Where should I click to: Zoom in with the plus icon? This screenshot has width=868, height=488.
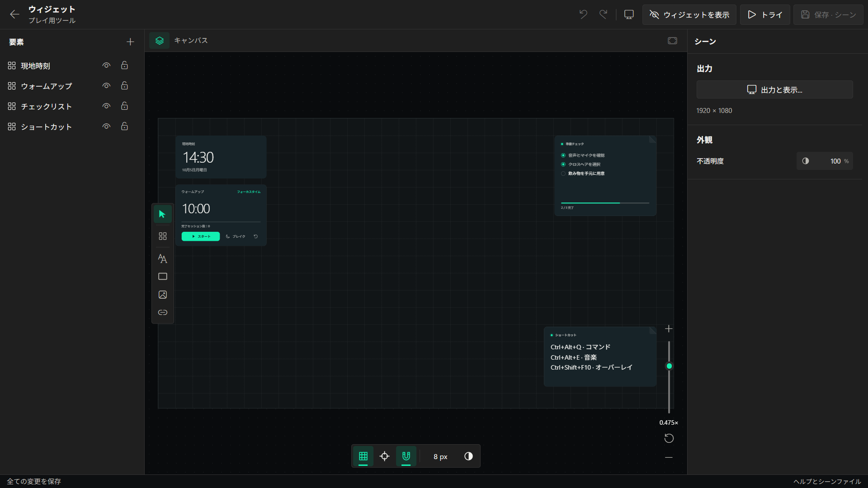[x=669, y=329]
